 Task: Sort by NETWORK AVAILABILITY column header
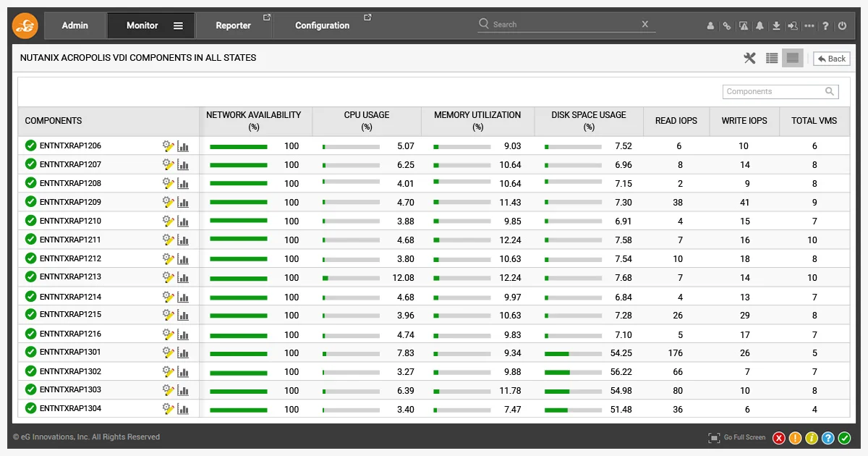[x=255, y=122]
